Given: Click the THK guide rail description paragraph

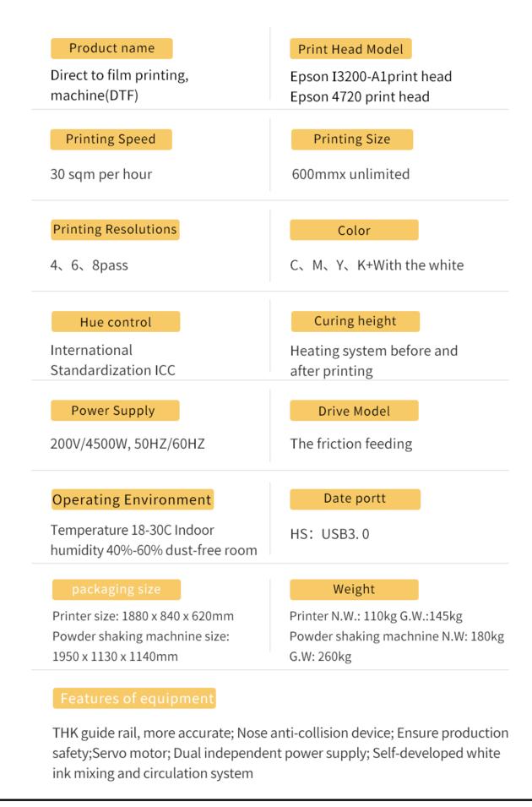Looking at the screenshot, I should (x=280, y=753).
